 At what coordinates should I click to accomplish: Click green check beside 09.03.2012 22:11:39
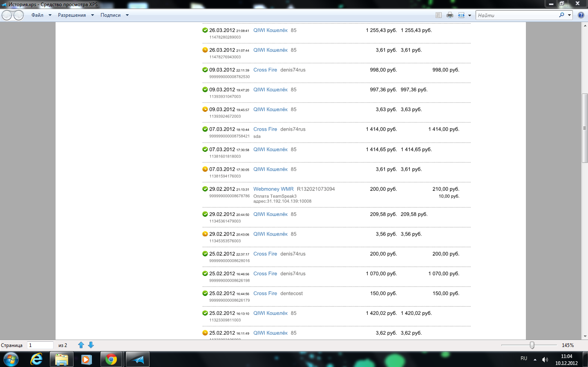point(205,70)
